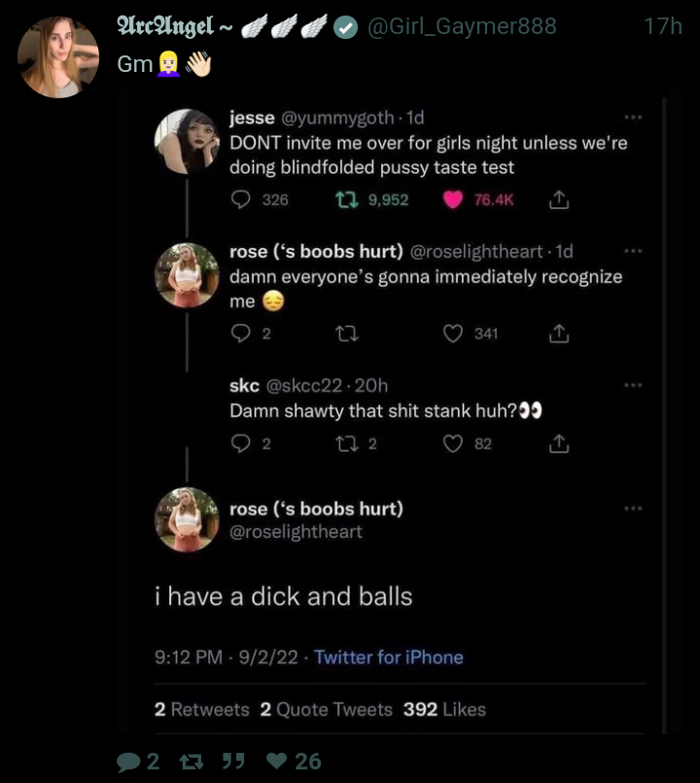Click the 392 Likes count
The image size is (700, 783).
click(x=444, y=709)
